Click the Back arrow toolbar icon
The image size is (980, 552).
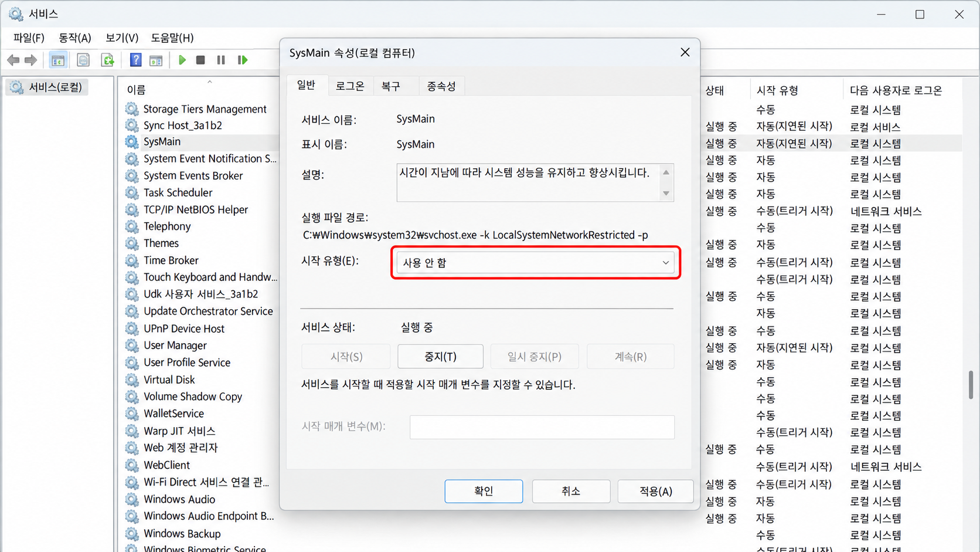click(x=13, y=60)
